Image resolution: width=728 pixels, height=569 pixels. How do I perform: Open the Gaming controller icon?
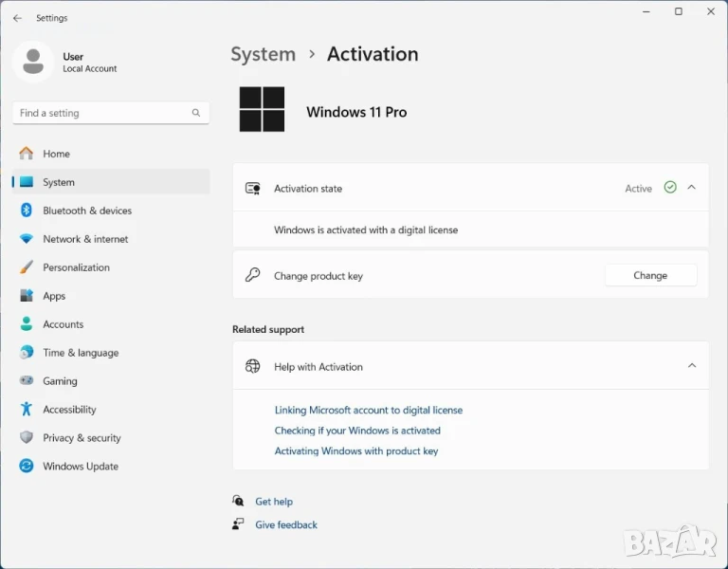[27, 381]
